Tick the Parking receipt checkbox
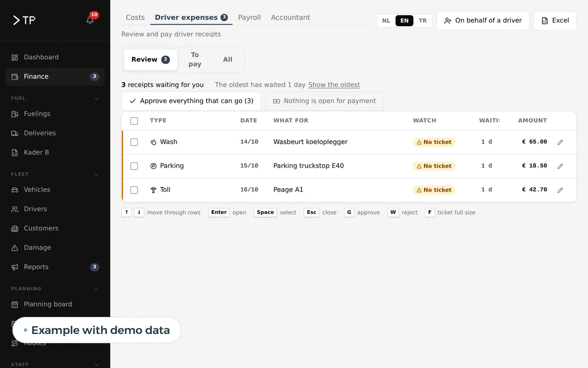The image size is (588, 368). tap(134, 166)
